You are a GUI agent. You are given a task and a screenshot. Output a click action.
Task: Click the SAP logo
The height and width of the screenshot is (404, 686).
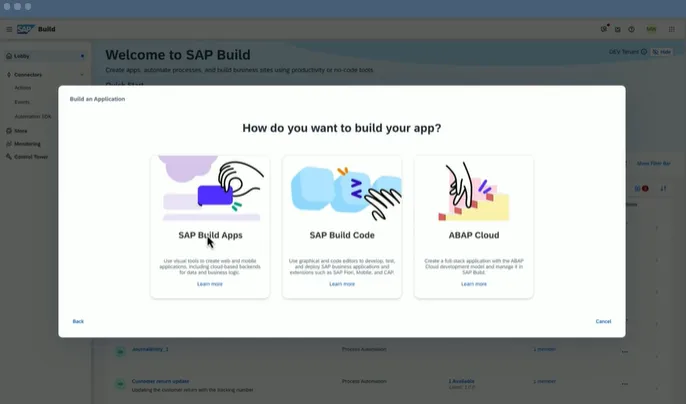pos(25,30)
